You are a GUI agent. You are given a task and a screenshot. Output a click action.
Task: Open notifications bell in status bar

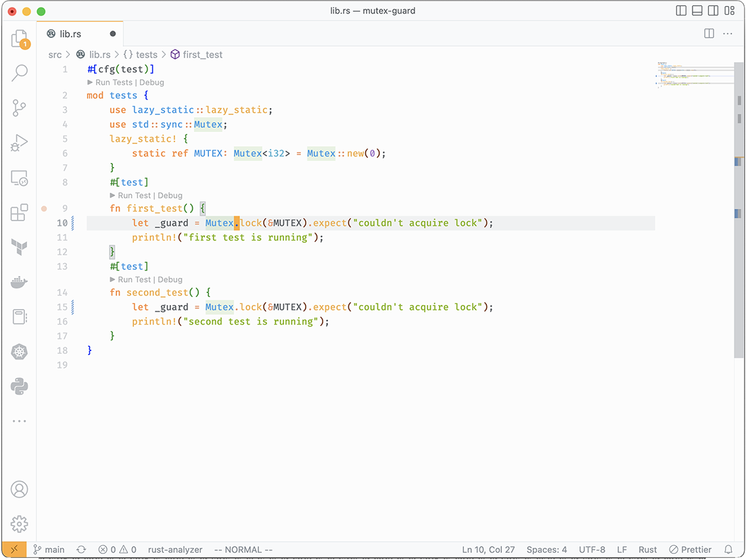728,550
